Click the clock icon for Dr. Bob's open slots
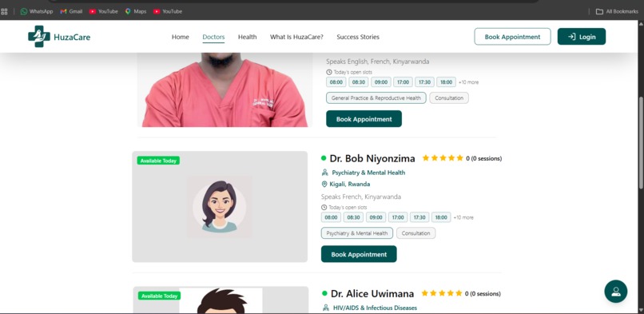 (324, 207)
